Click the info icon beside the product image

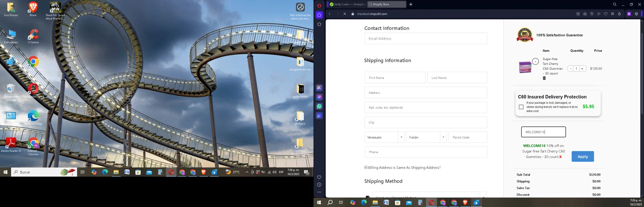point(535,62)
